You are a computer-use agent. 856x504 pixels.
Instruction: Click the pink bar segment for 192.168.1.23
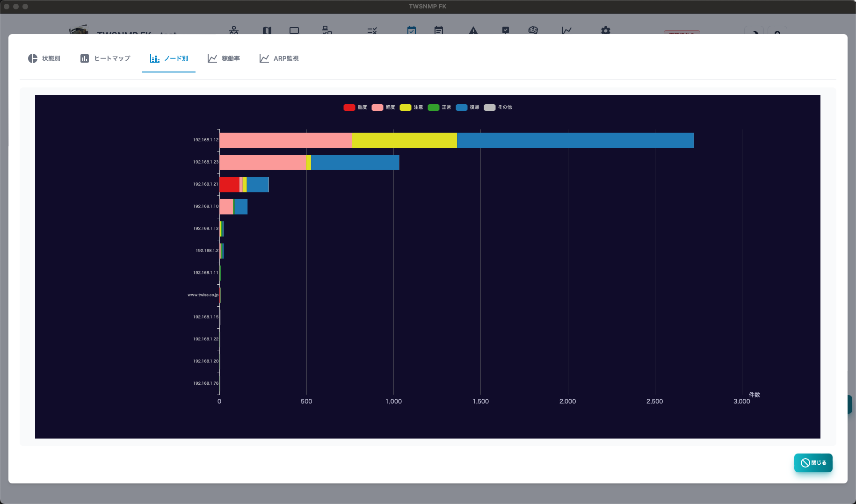pyautogui.click(x=262, y=162)
